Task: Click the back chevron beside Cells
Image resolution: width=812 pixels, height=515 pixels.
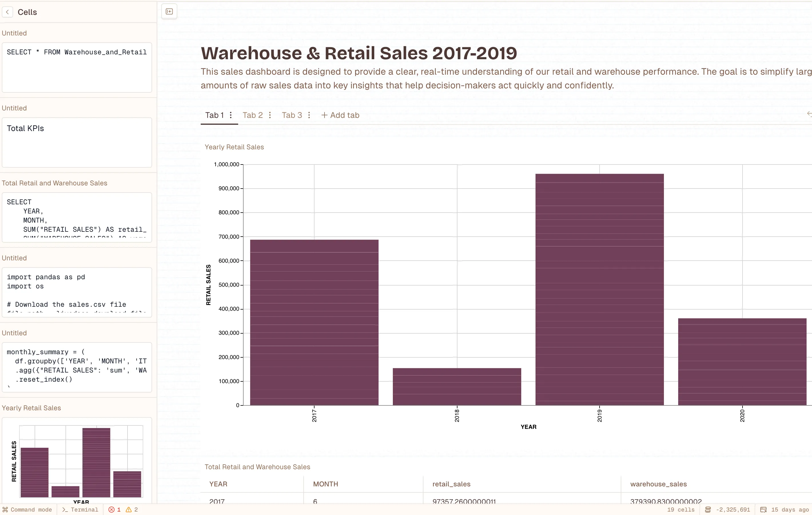Action: coord(7,12)
